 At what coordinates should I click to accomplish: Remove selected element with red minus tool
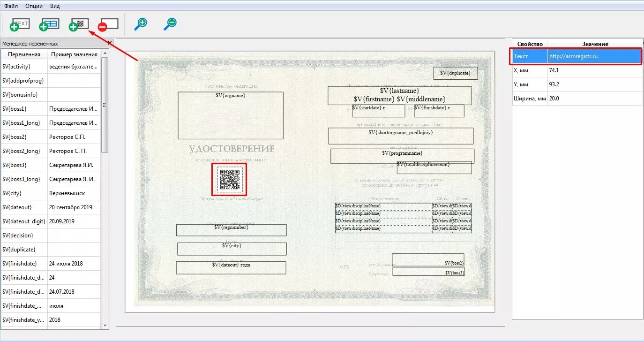pos(108,24)
